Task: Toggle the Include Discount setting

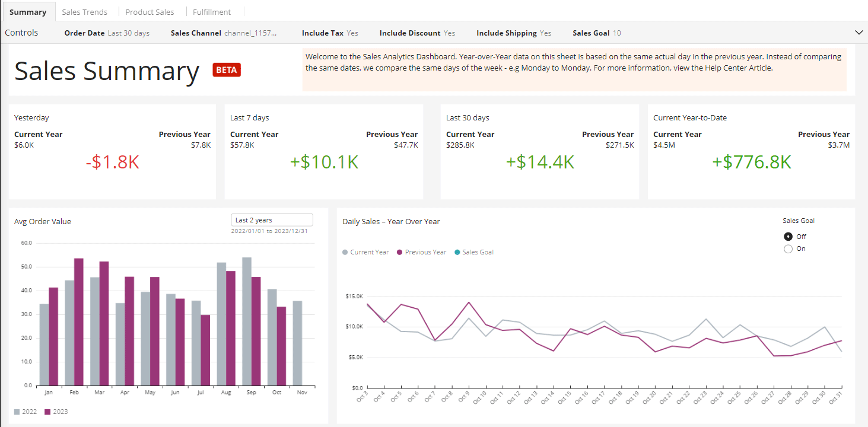Action: pos(417,33)
